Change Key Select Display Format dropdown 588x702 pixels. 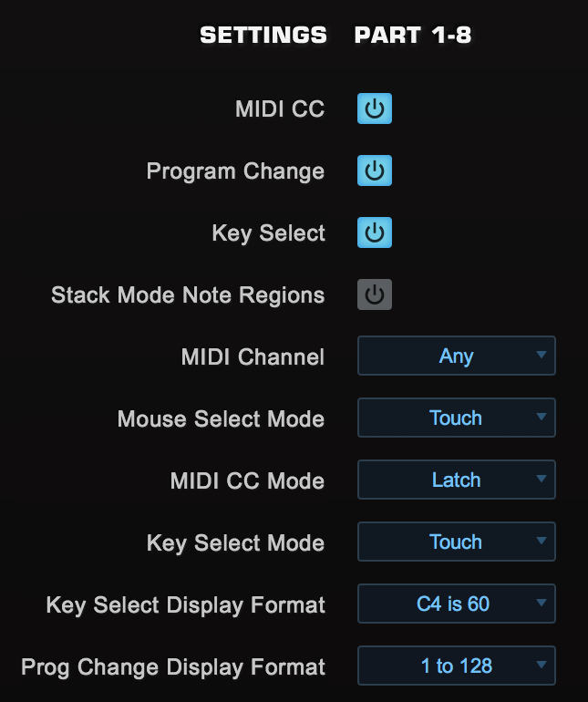click(x=456, y=604)
